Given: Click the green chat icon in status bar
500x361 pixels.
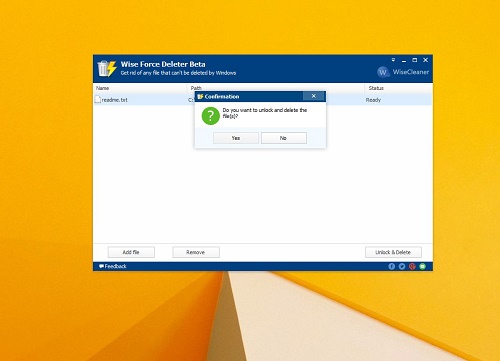Looking at the screenshot, I should pos(423,266).
